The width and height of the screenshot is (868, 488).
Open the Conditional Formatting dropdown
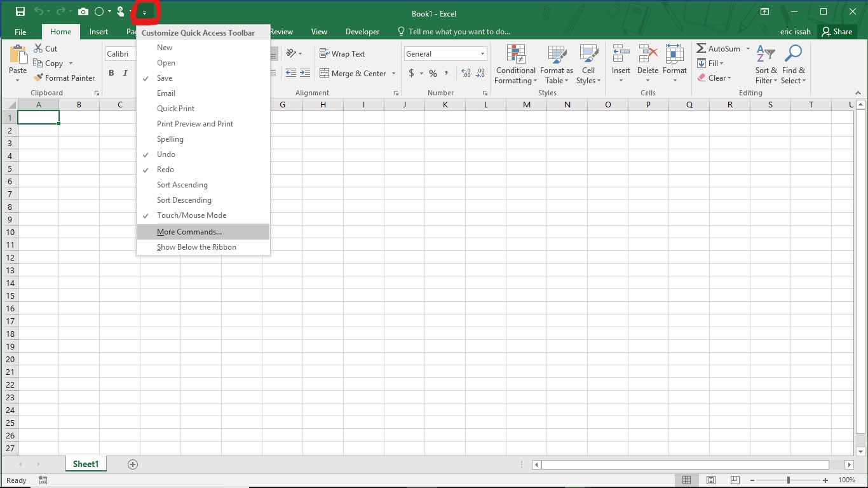[x=516, y=64]
